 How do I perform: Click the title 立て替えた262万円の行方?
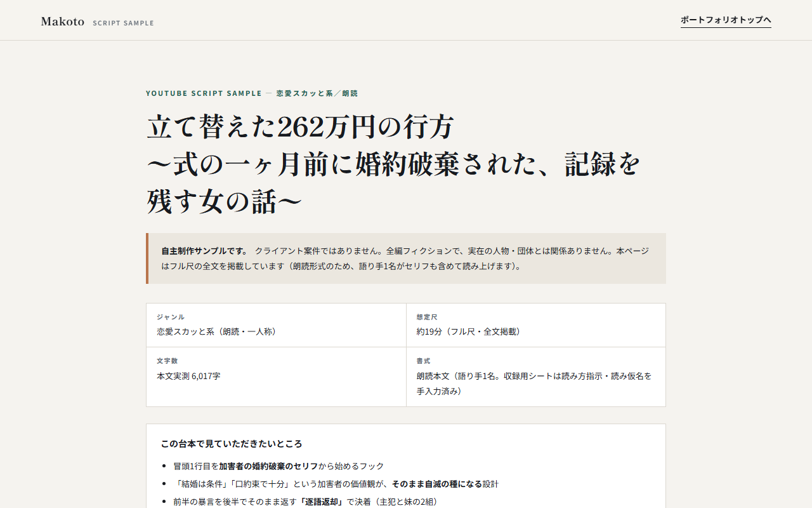click(300, 127)
